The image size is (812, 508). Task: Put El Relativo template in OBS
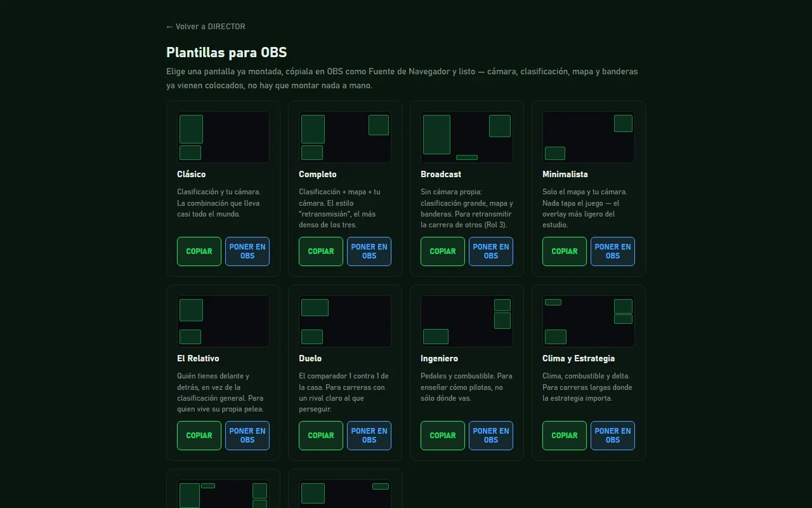tap(247, 436)
